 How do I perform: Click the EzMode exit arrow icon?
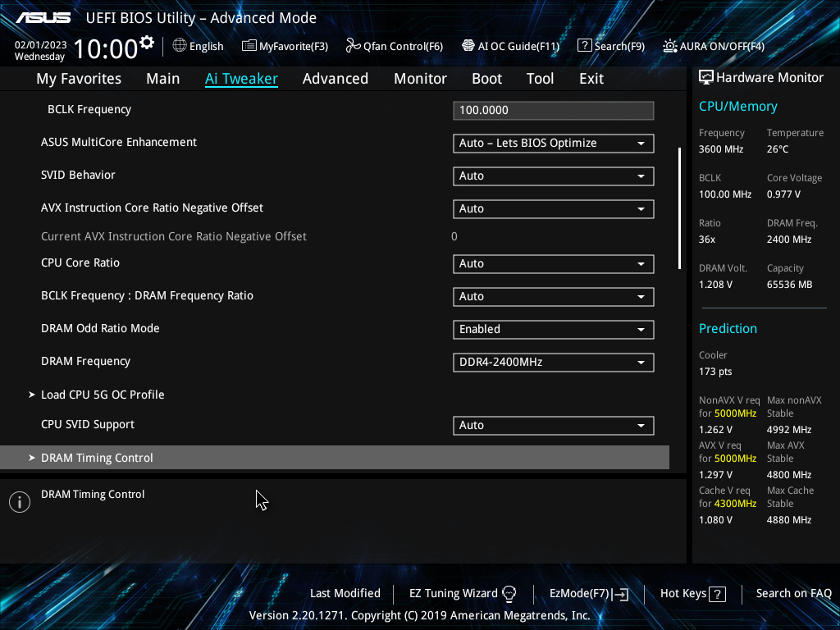[x=620, y=594]
